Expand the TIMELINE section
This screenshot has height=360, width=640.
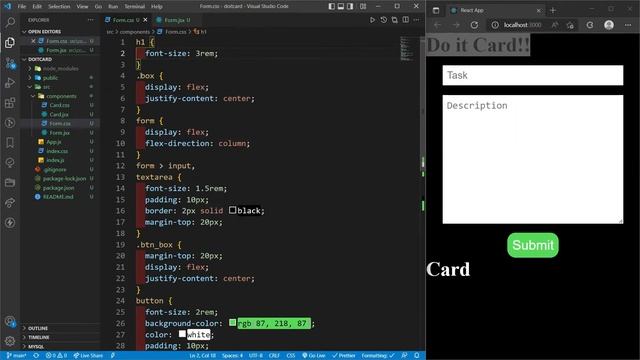[39, 337]
